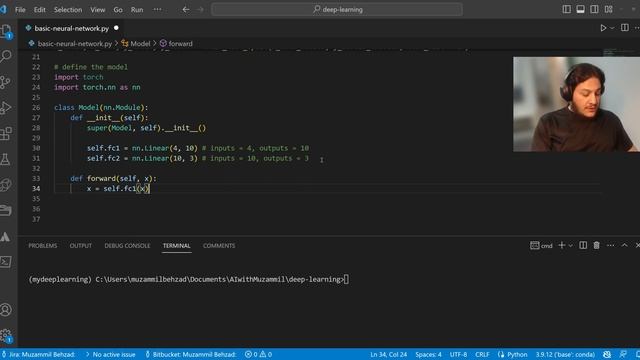The width and height of the screenshot is (640, 360).
Task: Split the terminal panel
Action: coord(583,245)
